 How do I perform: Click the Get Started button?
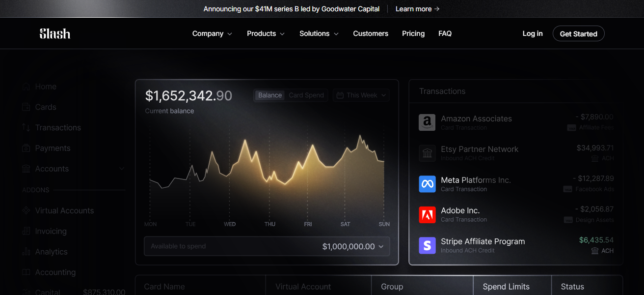(x=578, y=33)
